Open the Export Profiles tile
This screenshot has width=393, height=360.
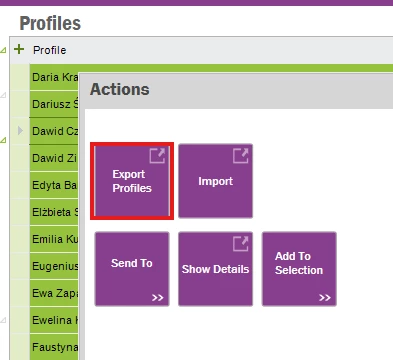pos(132,181)
